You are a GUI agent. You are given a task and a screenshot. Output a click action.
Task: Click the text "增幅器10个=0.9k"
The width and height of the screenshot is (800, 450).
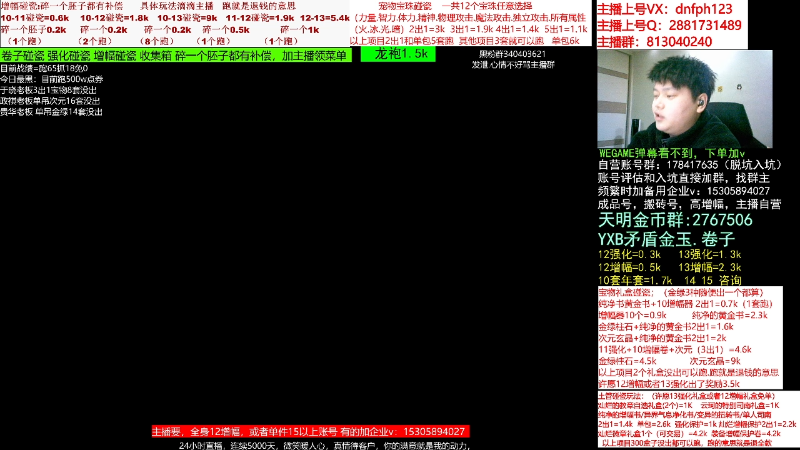(x=632, y=315)
